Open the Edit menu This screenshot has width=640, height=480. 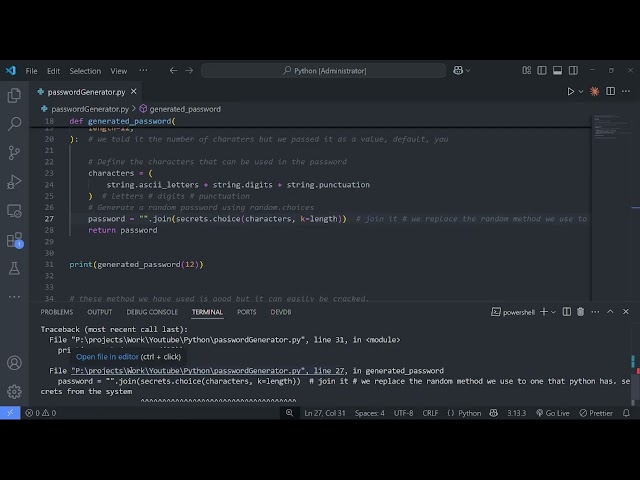click(x=53, y=71)
